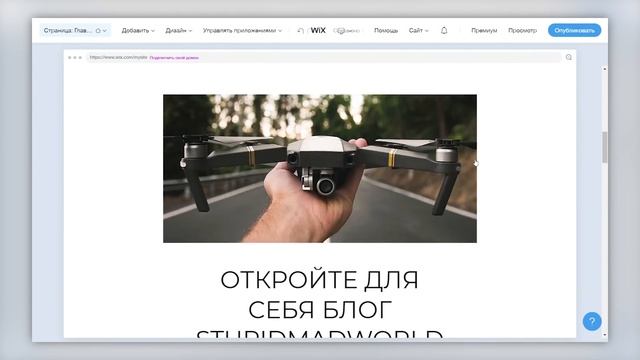Select the ОТКРОЙТЕ ДЛЯ СЕБЯ БЛОГ heading
The image size is (640, 360).
(320, 304)
